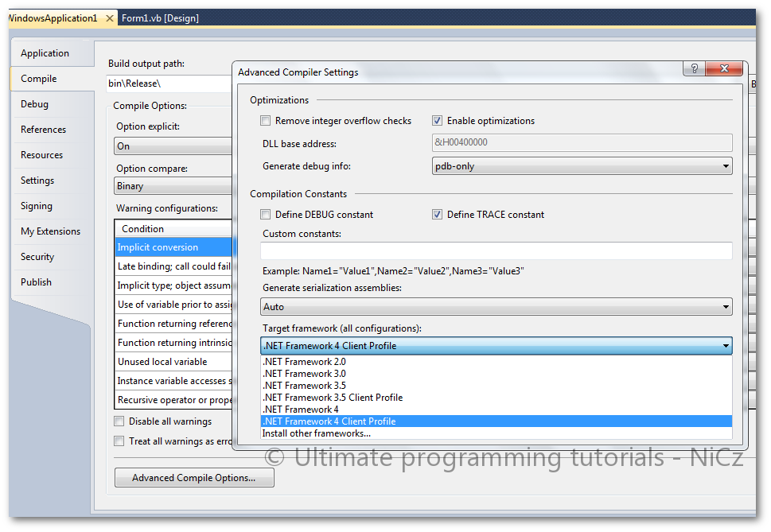Click the Custom constants input field

496,250
